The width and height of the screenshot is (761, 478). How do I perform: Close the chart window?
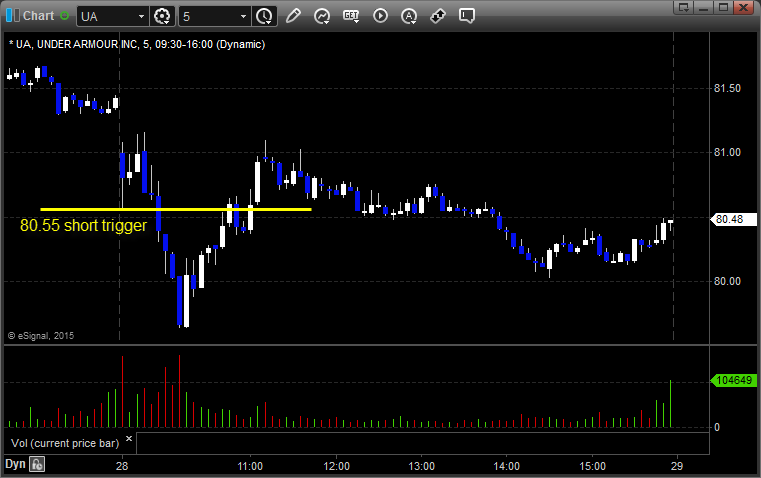[743, 7]
